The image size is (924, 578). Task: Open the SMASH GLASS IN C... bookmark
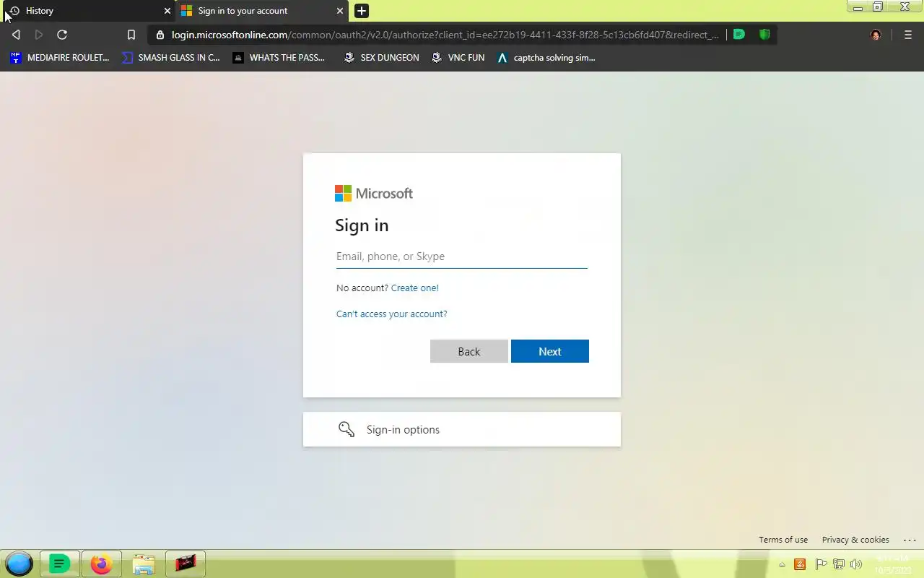(x=171, y=57)
